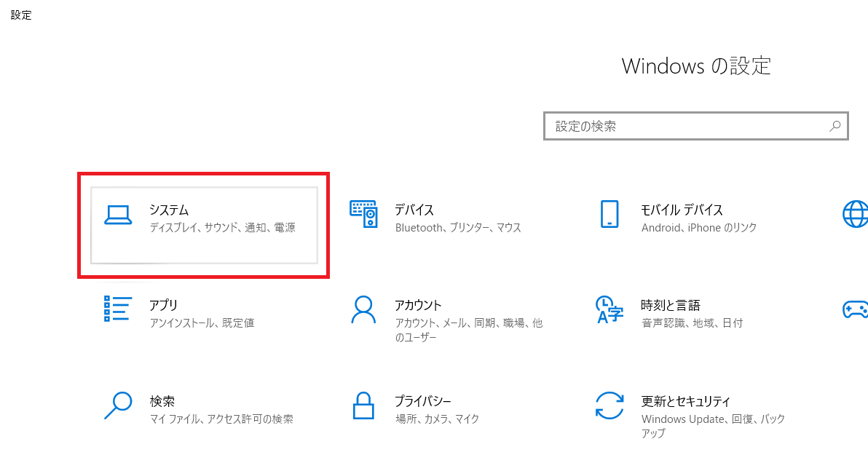Click the text アカウント、メール、同期、職場、他のユーザー
The height and width of the screenshot is (463, 868).
point(469,330)
